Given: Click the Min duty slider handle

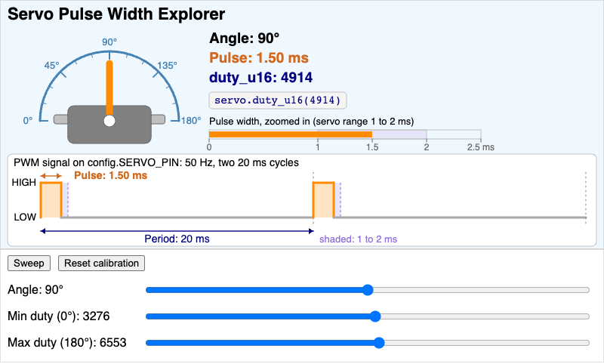Looking at the screenshot, I should [x=375, y=316].
